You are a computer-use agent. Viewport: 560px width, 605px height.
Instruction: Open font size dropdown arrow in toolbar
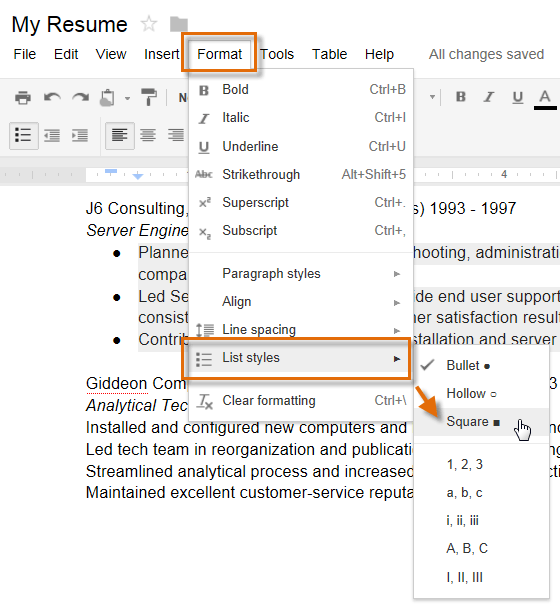coord(432,97)
